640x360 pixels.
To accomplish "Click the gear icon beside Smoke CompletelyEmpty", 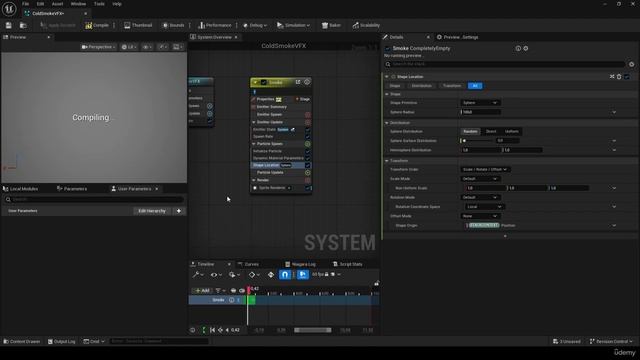I will click(526, 48).
